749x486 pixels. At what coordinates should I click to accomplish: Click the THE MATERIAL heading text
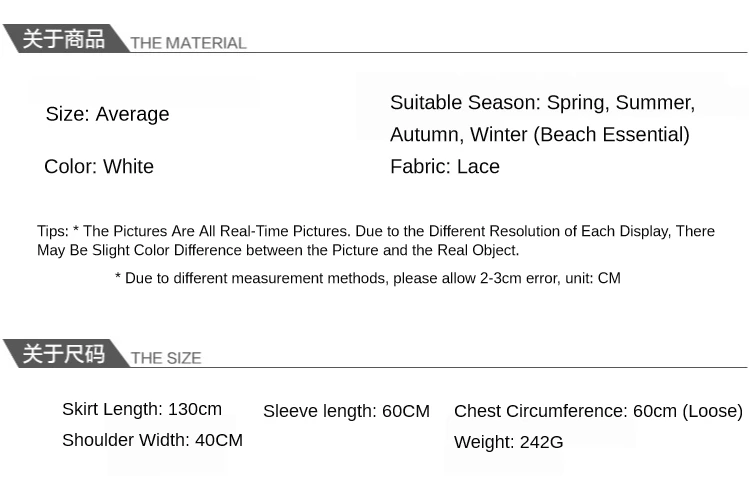(188, 43)
